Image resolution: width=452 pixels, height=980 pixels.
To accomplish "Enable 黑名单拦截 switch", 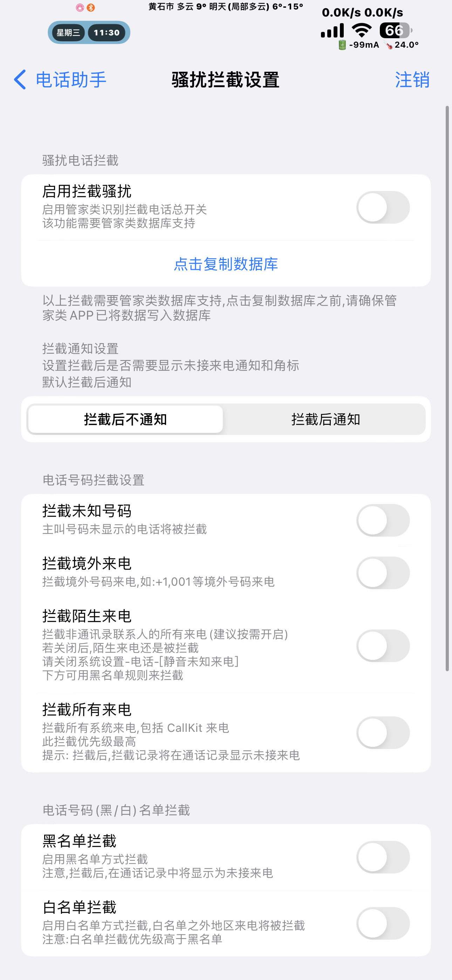I will coord(383,857).
